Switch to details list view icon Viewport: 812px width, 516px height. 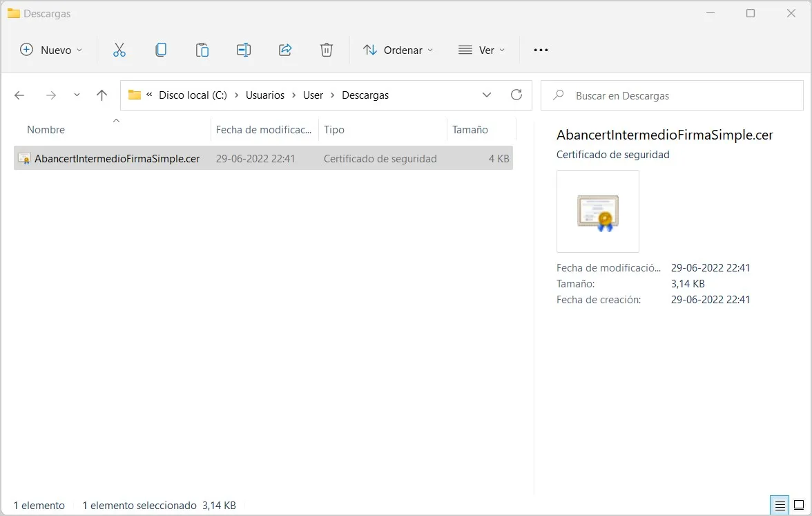780,505
